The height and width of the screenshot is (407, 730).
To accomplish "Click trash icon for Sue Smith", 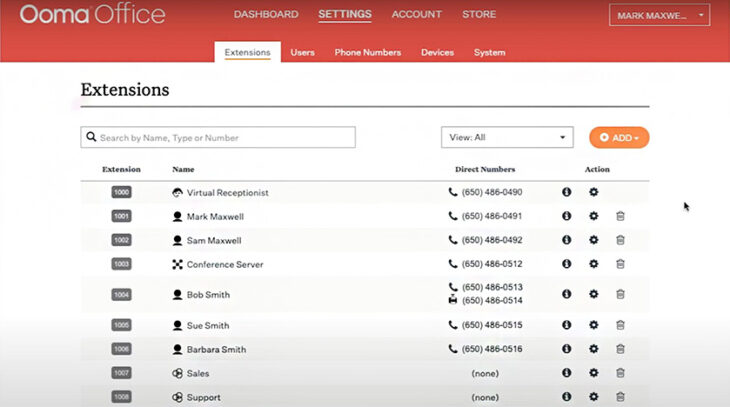I will [x=620, y=325].
